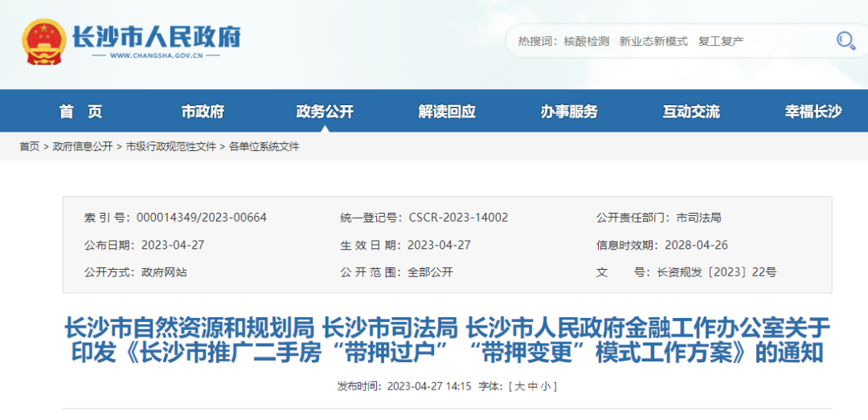The image size is (868, 420).
Task: Click the 政府网站 disclosure method value
Action: (164, 272)
